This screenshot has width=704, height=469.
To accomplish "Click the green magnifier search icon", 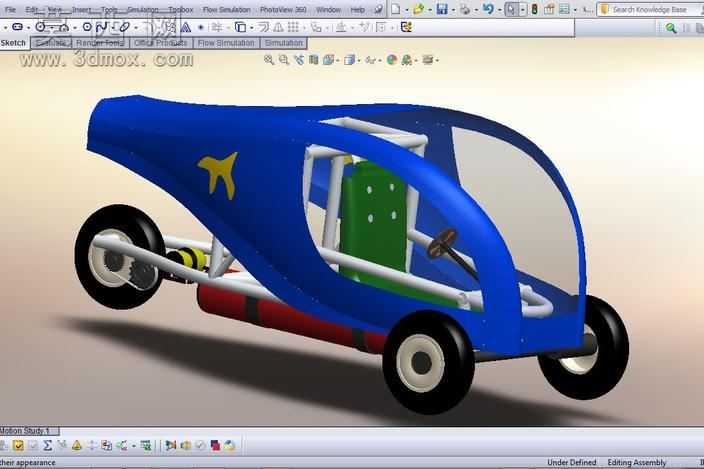I will [x=671, y=28].
